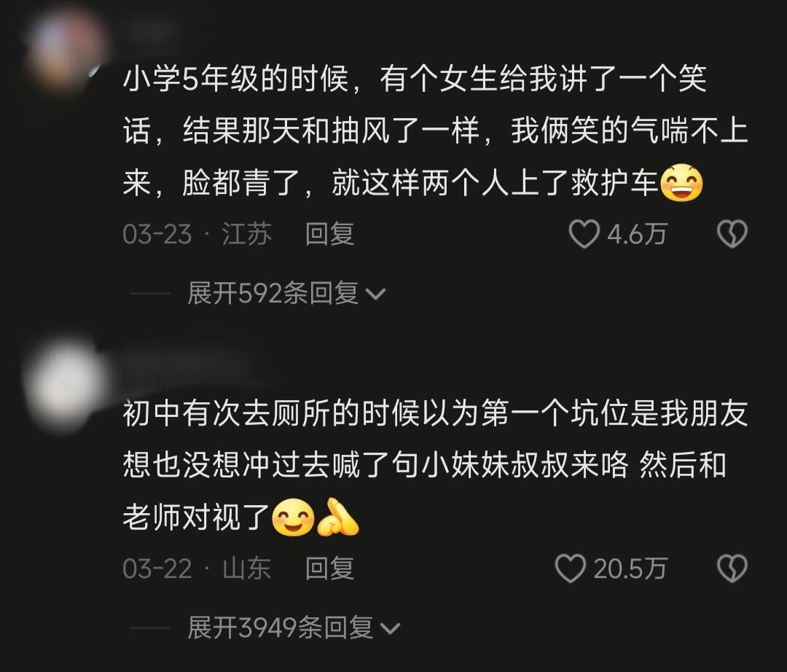Like the comment from 江苏 with heart icon
Viewport: 787px width, 672px height.
(584, 235)
